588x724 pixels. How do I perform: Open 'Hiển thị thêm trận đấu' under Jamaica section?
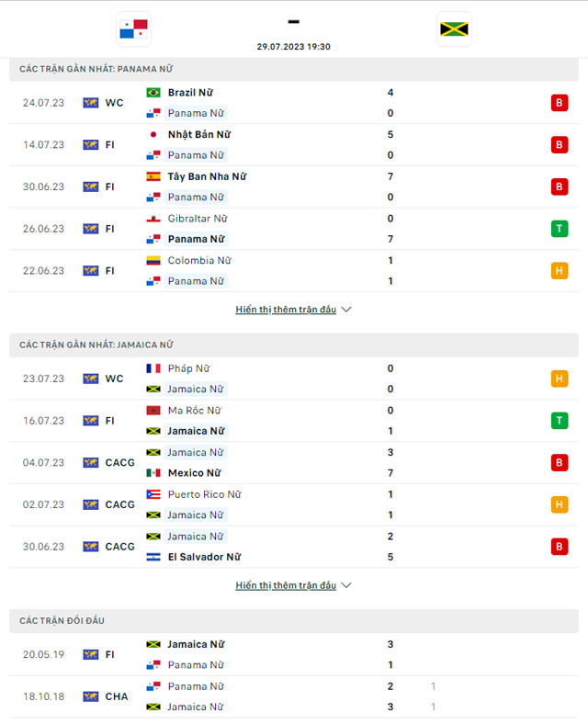pos(286,585)
